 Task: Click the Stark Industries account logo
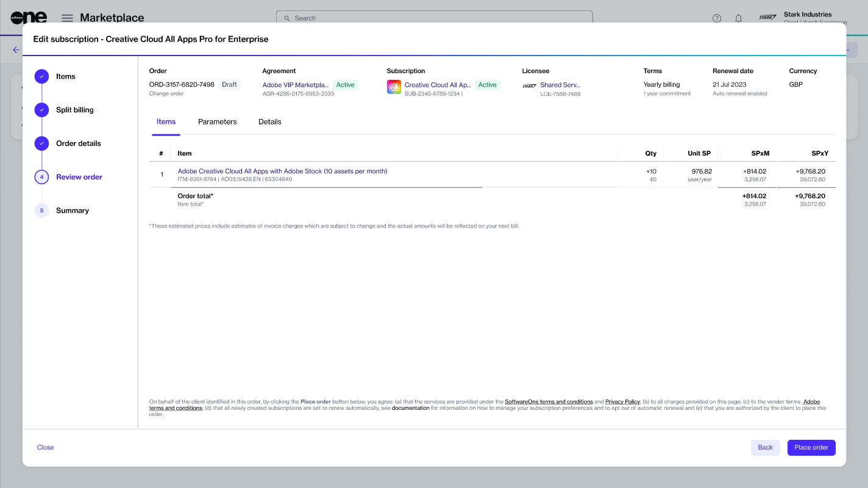767,18
